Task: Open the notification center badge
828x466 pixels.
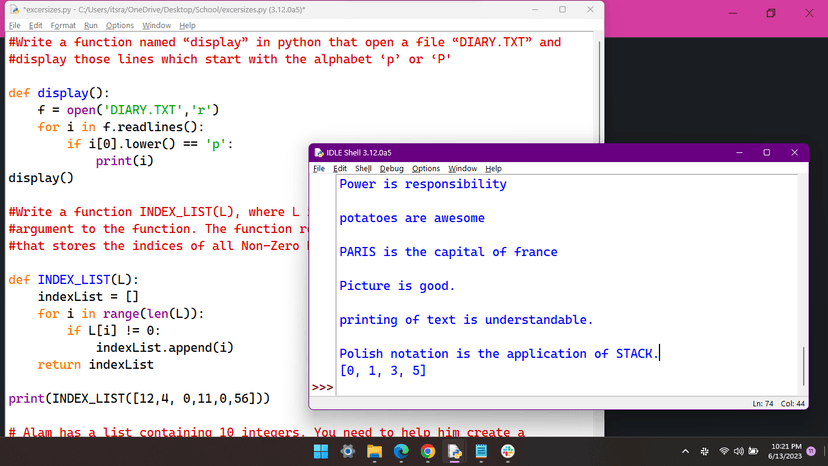Action: pos(811,451)
